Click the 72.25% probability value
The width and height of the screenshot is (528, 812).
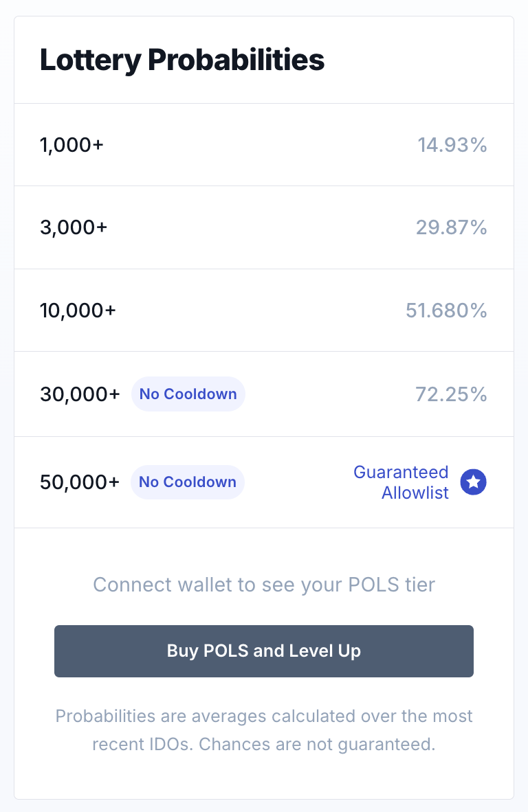451,394
